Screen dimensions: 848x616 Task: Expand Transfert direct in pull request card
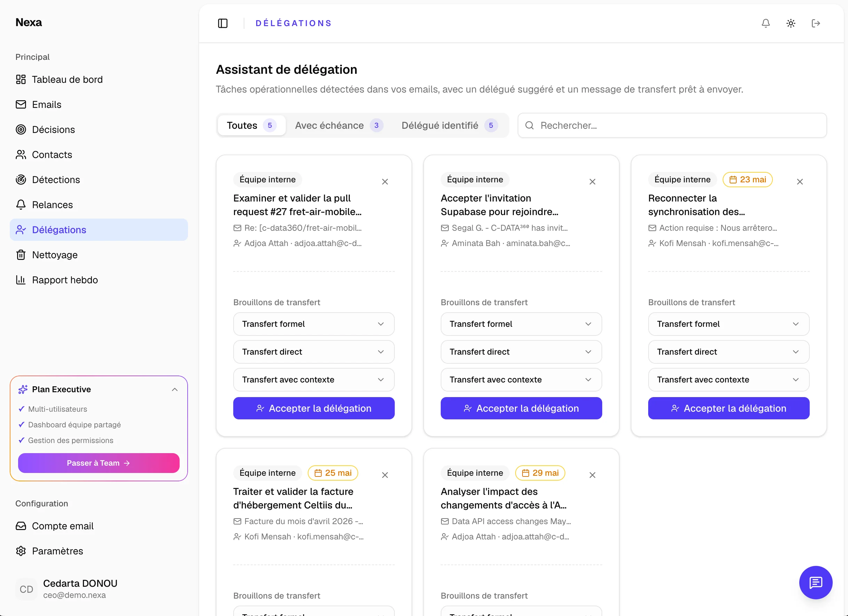[x=314, y=352]
